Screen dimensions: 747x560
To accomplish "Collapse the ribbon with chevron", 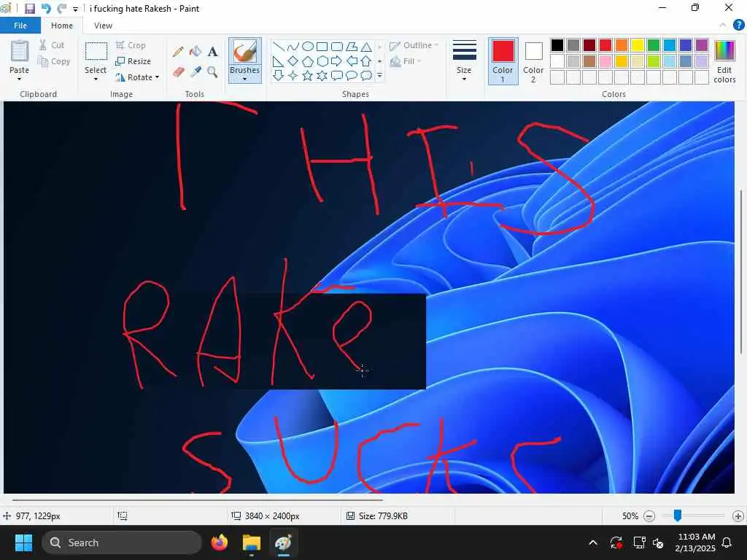I will (x=722, y=25).
